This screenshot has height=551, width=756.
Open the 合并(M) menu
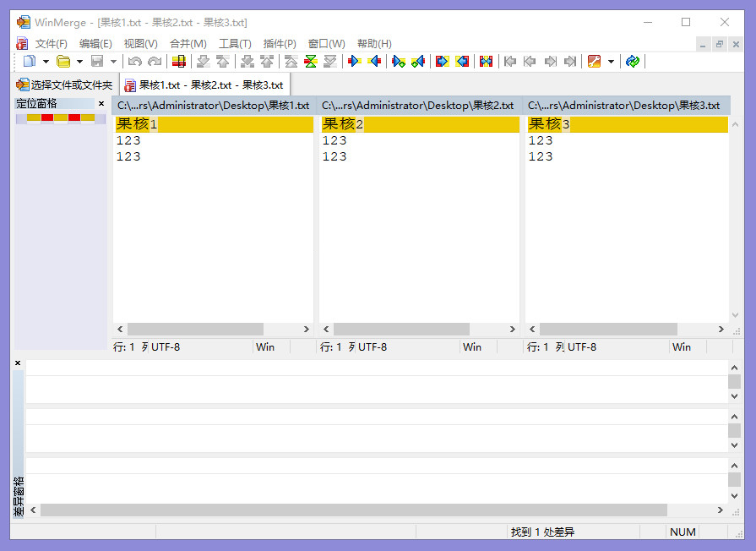pos(188,43)
